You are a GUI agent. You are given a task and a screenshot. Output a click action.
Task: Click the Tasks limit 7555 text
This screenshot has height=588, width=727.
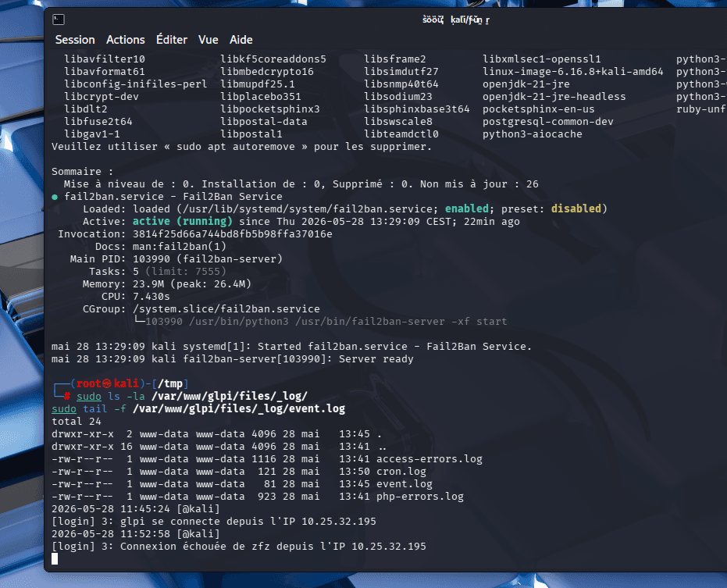(x=186, y=271)
